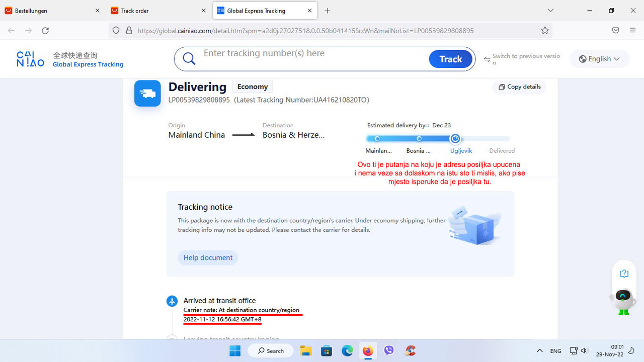
Task: Click the Mainland China origin text
Action: (197, 135)
